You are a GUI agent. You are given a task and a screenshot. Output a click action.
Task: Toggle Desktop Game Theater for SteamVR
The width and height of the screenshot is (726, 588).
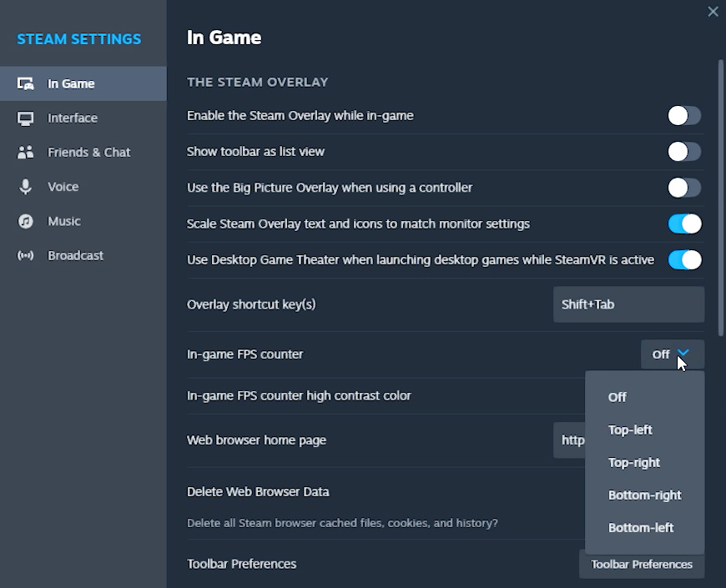684,259
